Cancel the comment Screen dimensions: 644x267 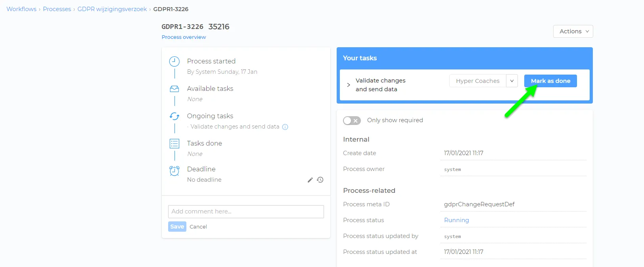click(198, 227)
